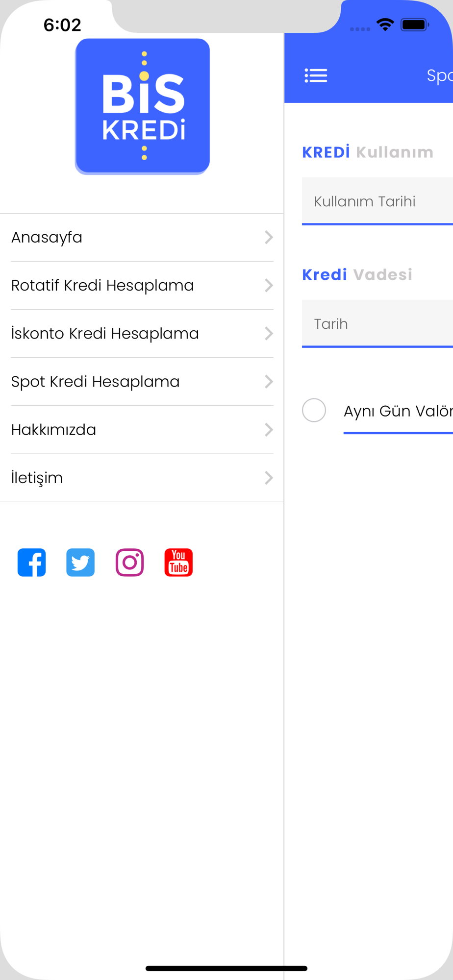
Task: Open the Instagram social icon
Action: tap(129, 563)
